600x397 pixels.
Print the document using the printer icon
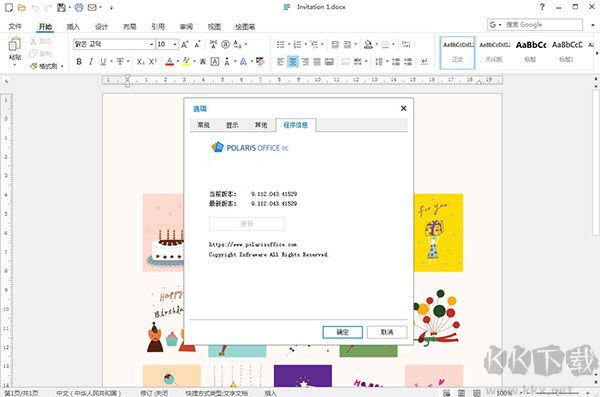pyautogui.click(x=79, y=7)
